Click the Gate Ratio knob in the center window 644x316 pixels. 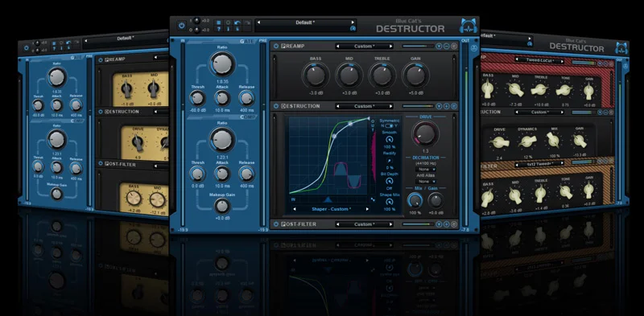pos(222,64)
